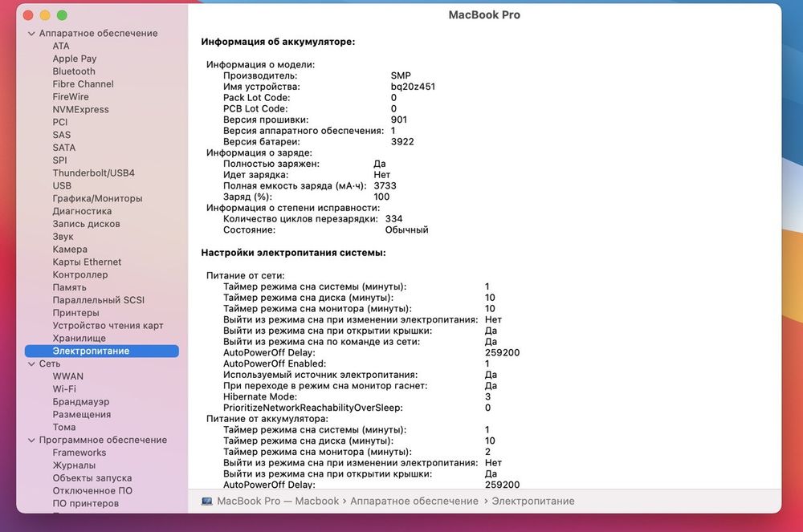Collapse the Сеть section chevron

click(31, 364)
